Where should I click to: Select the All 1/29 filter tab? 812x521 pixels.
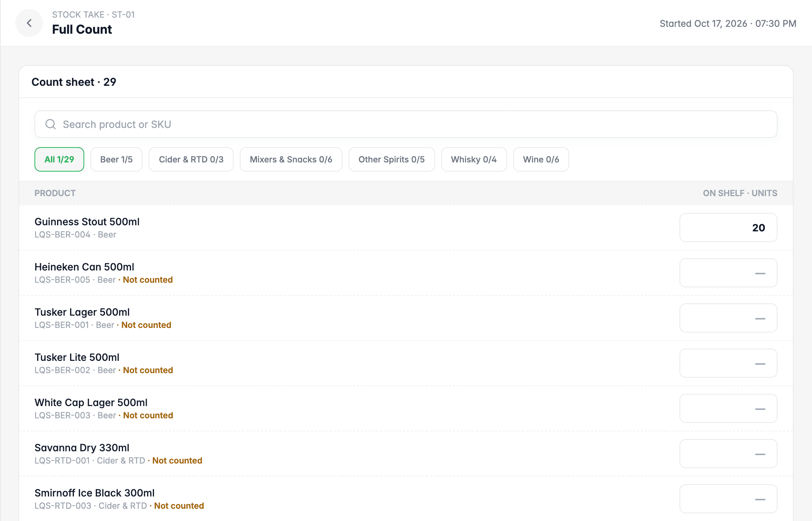coord(59,159)
